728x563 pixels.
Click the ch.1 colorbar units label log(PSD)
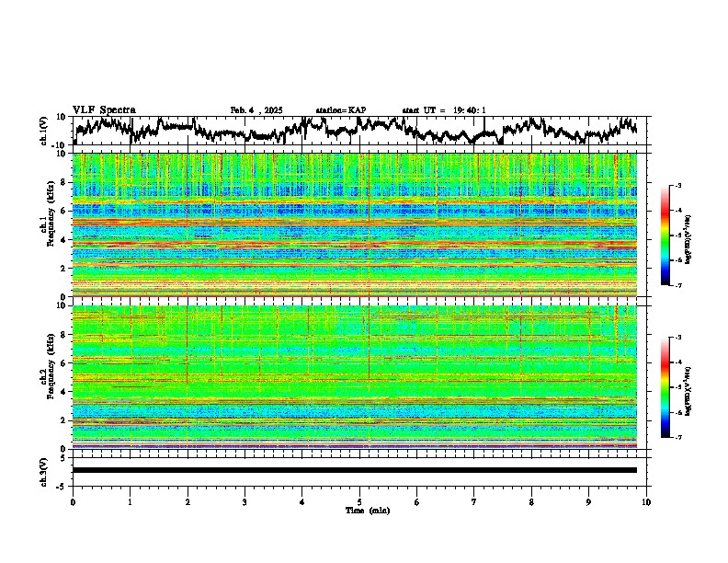click(688, 239)
